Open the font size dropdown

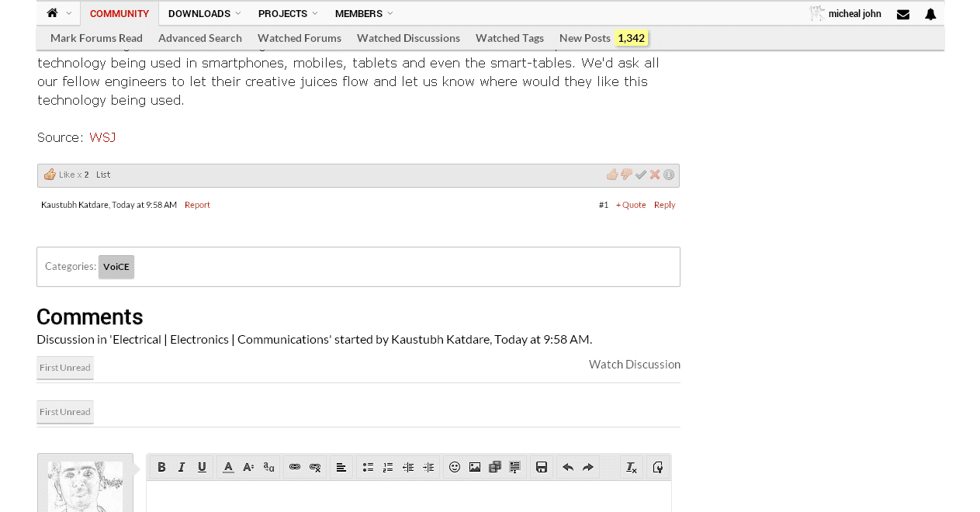pos(248,467)
